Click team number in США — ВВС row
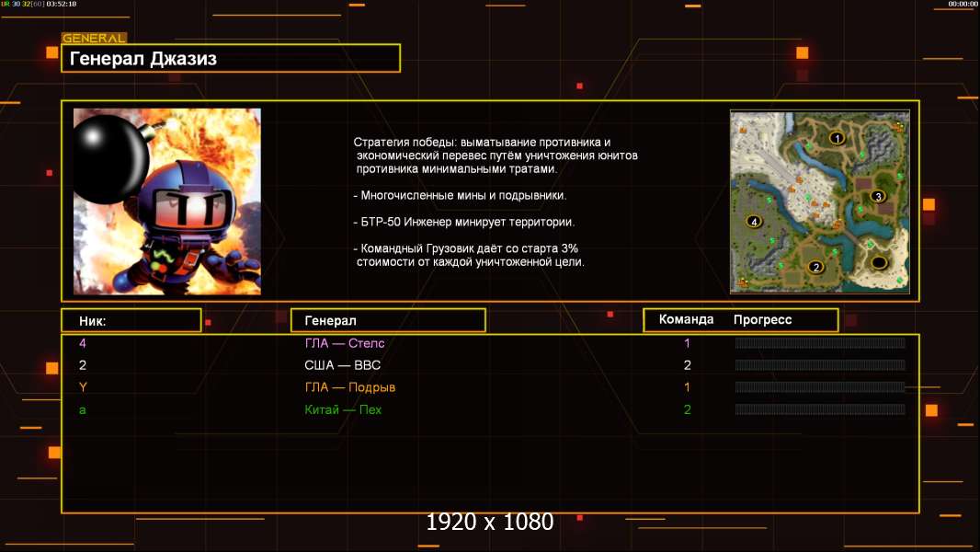The width and height of the screenshot is (980, 552). click(687, 365)
